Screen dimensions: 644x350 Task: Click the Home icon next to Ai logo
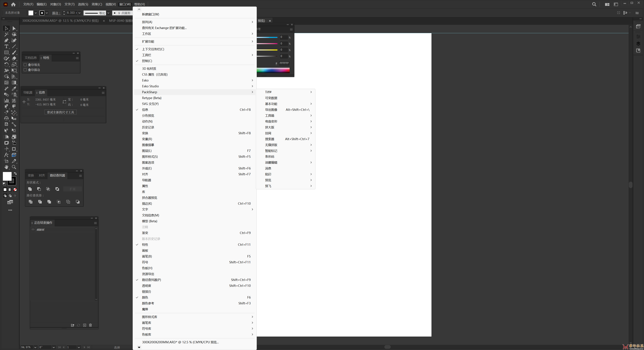pyautogui.click(x=13, y=4)
